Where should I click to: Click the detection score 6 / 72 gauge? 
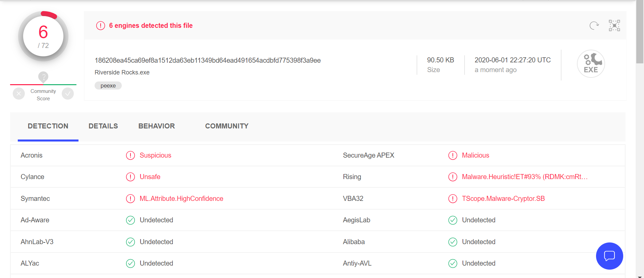(x=43, y=36)
